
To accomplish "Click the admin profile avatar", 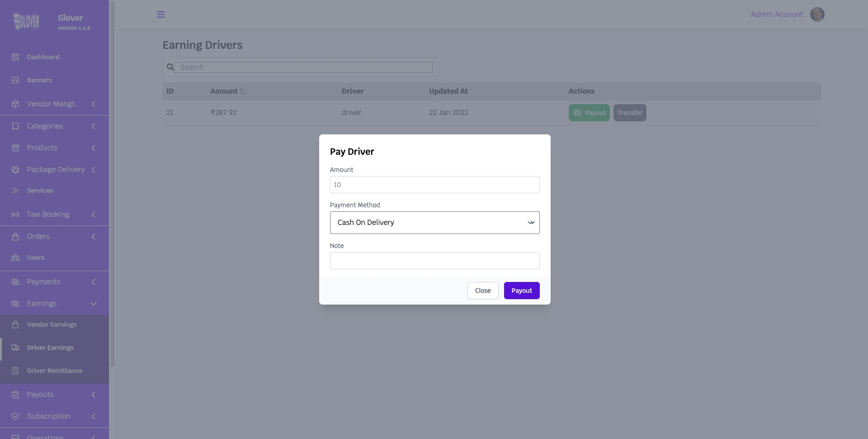I will pyautogui.click(x=817, y=14).
